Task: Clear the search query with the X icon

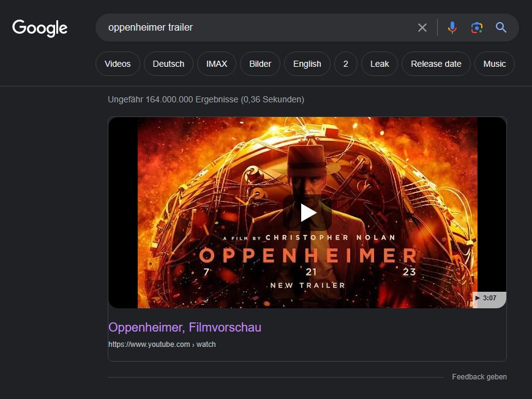Action: (x=422, y=27)
